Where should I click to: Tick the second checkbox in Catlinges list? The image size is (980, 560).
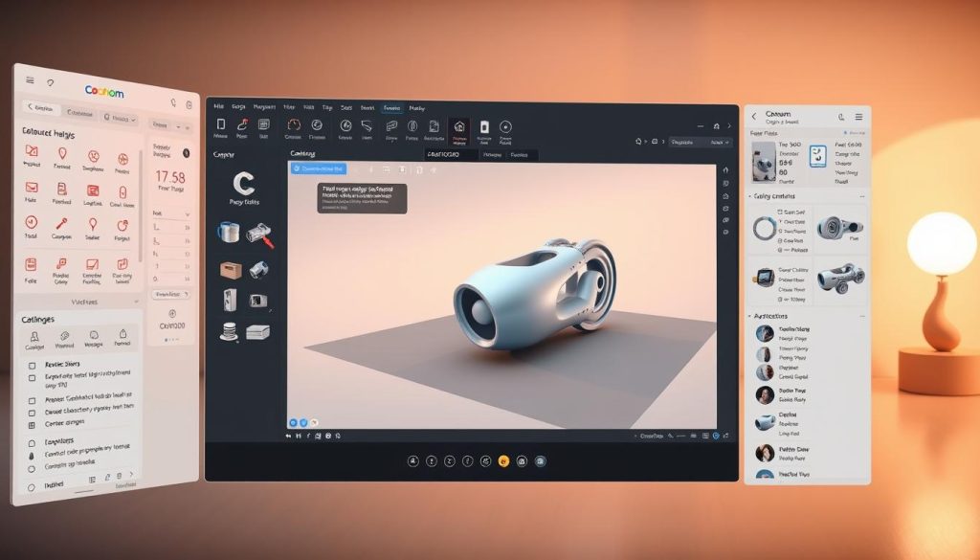coord(32,378)
